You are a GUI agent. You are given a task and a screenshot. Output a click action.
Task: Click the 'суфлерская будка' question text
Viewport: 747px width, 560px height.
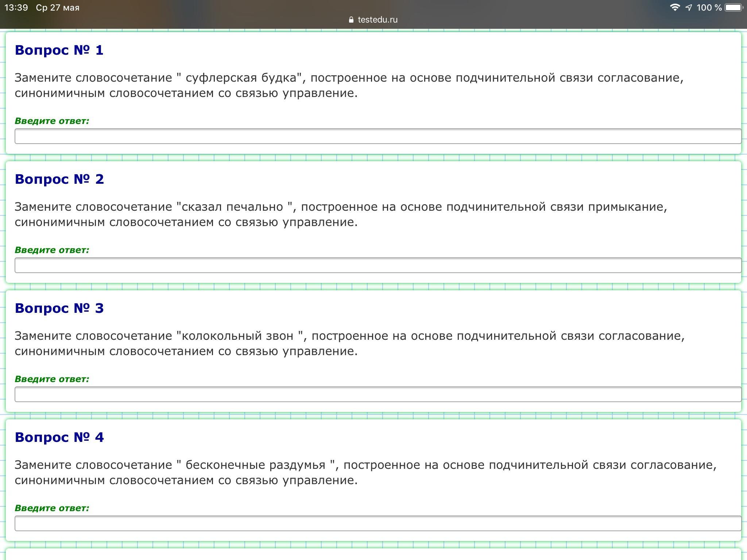click(x=241, y=78)
